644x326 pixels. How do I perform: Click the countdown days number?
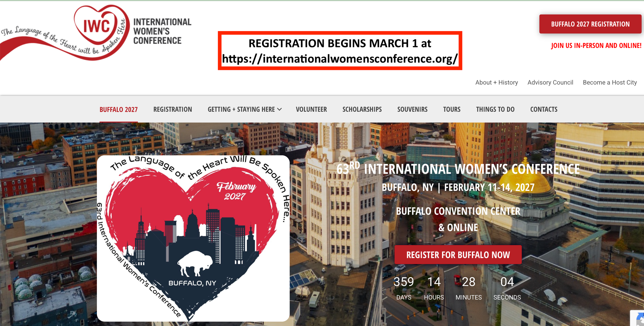point(404,282)
